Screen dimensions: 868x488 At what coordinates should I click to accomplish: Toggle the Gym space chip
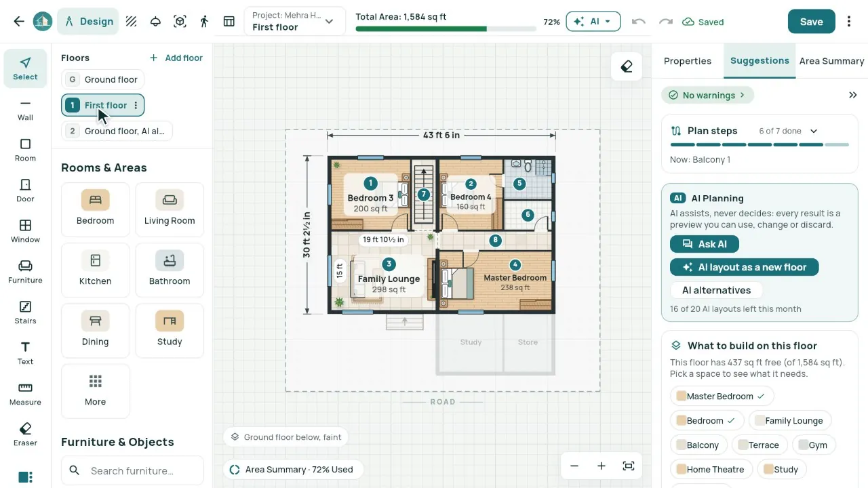tap(813, 445)
